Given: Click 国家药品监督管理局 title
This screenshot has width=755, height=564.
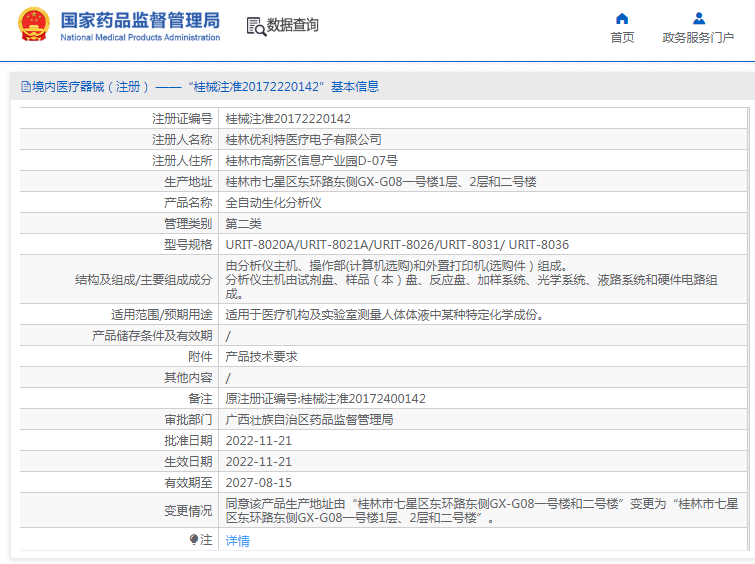Looking at the screenshot, I should [x=140, y=20].
